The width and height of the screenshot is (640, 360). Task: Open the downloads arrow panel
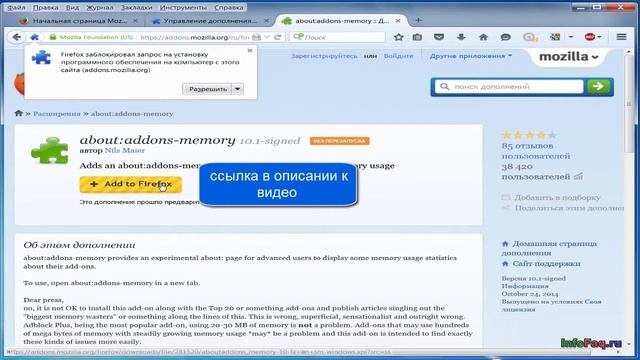461,37
